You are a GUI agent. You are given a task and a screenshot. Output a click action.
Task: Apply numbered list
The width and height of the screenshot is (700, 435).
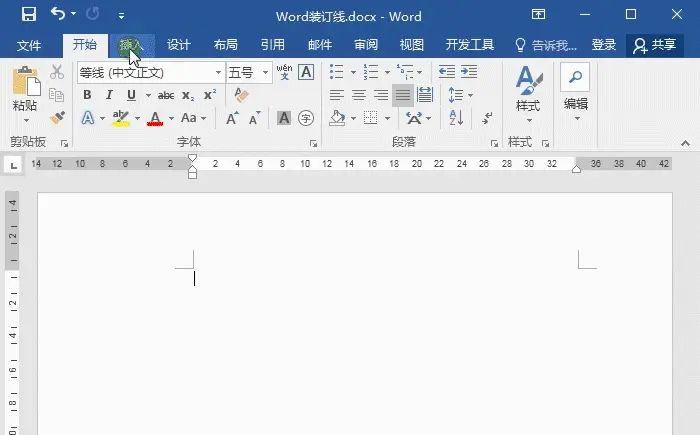click(371, 71)
